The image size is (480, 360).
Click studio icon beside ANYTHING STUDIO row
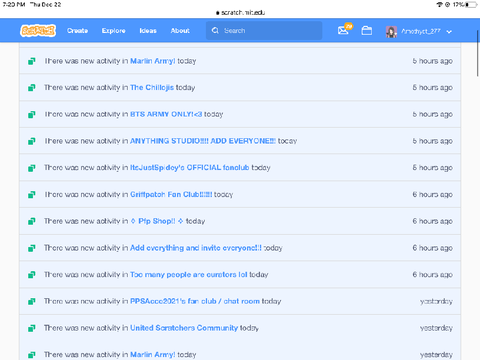point(31,141)
